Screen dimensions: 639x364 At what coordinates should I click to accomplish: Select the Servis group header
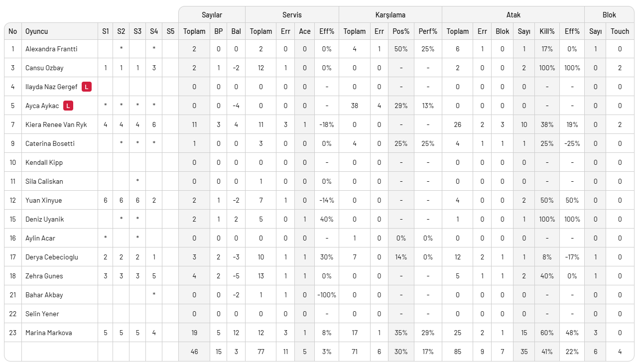pyautogui.click(x=291, y=15)
